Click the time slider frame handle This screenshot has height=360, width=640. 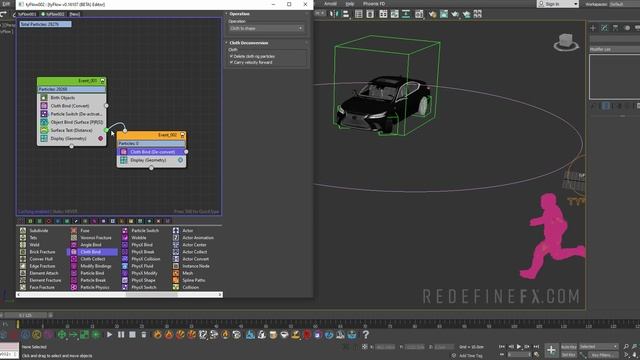(25, 315)
